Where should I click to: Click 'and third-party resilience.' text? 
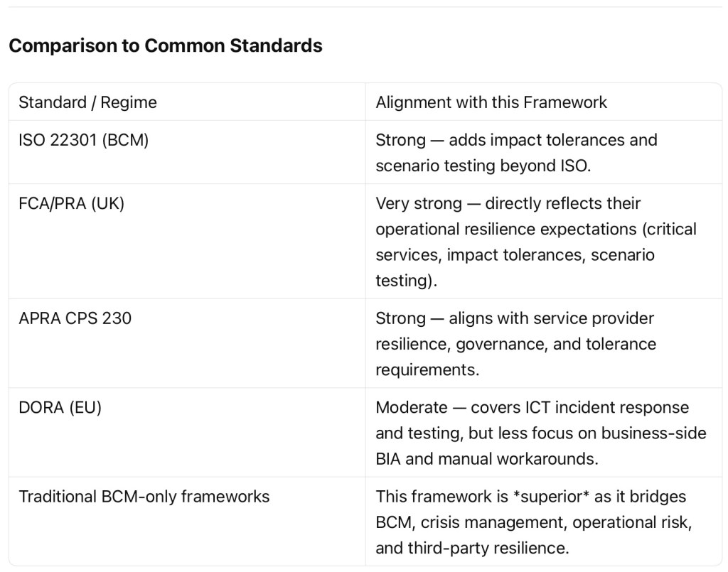(472, 548)
